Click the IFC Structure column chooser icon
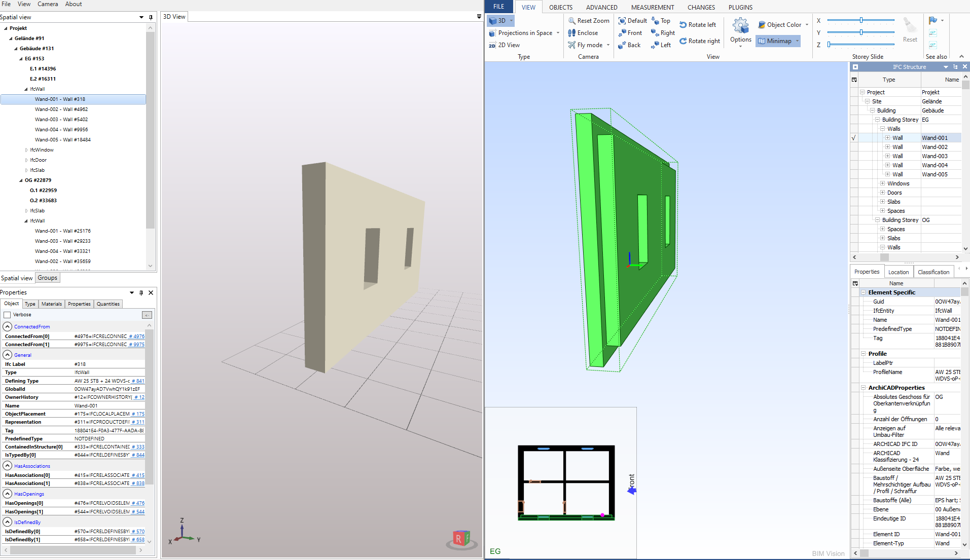970x560 pixels. (854, 80)
